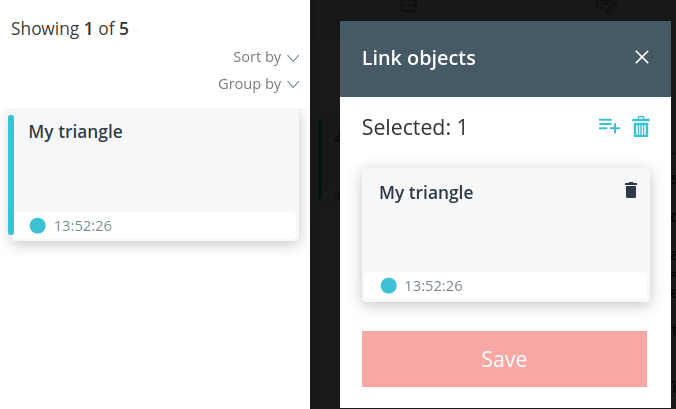676x409 pixels.
Task: Click the Link objects header title
Action: pyautogui.click(x=419, y=58)
